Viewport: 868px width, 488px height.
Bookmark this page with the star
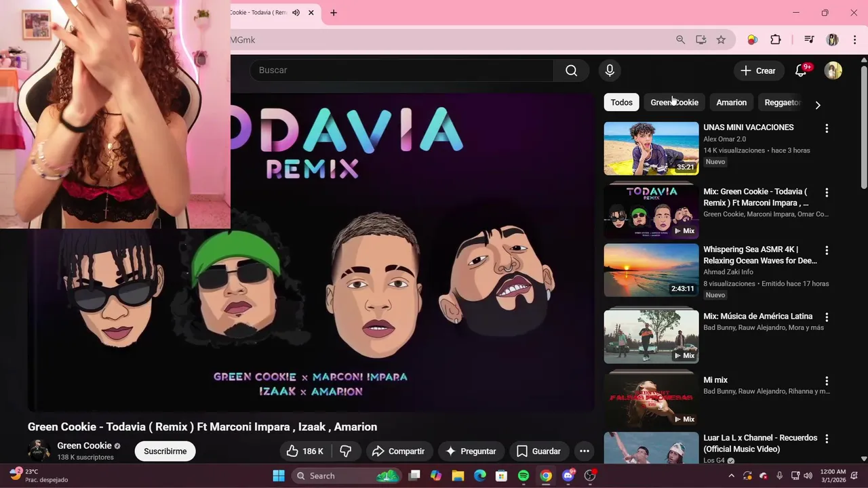pos(721,40)
